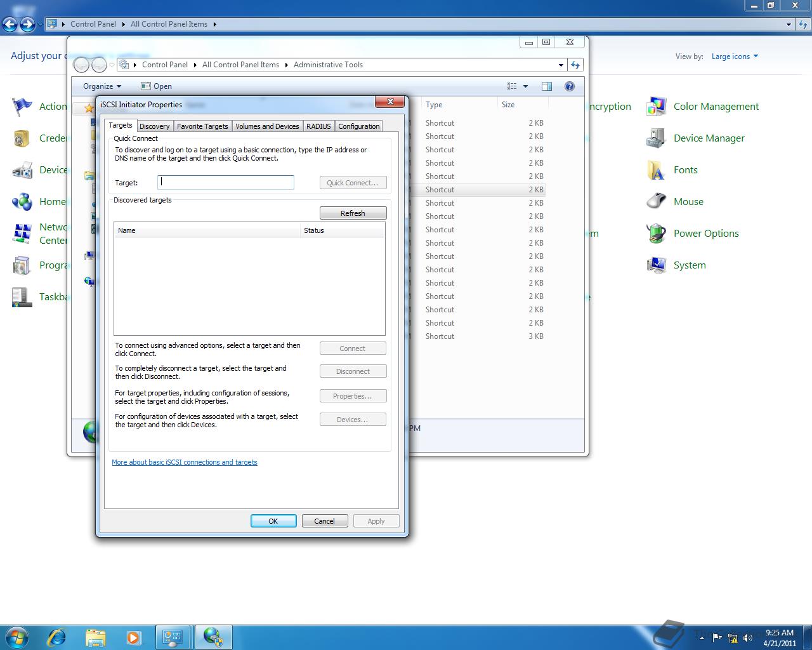Open the Action Center flag icon
The width and height of the screenshot is (812, 650).
(22, 107)
